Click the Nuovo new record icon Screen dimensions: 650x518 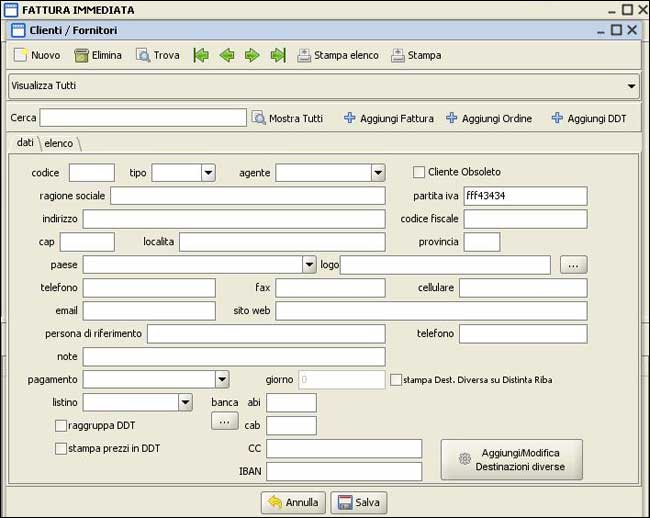(x=19, y=55)
